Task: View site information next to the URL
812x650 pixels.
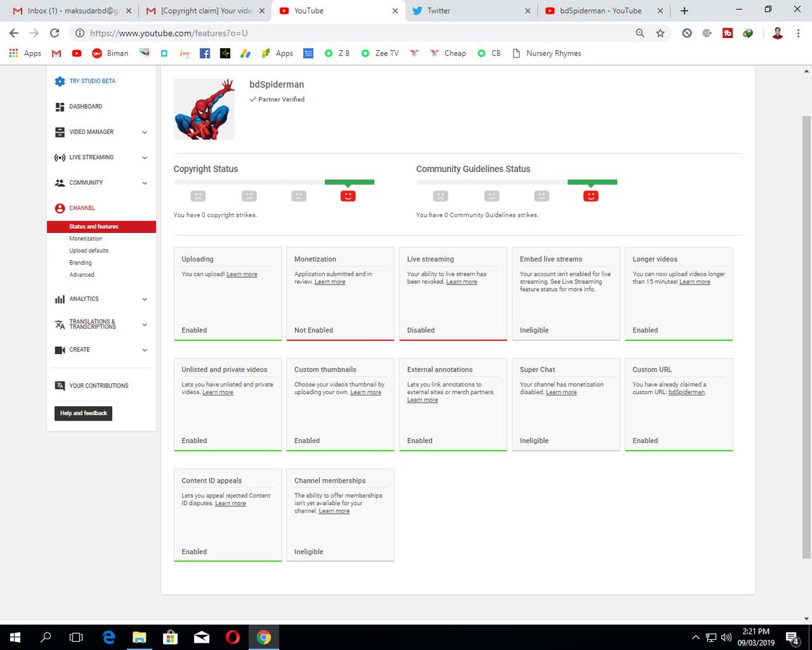Action: (80, 32)
